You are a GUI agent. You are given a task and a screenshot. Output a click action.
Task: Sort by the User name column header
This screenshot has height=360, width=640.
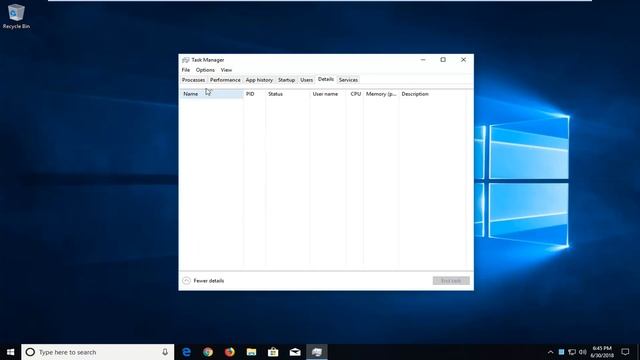pyautogui.click(x=328, y=94)
